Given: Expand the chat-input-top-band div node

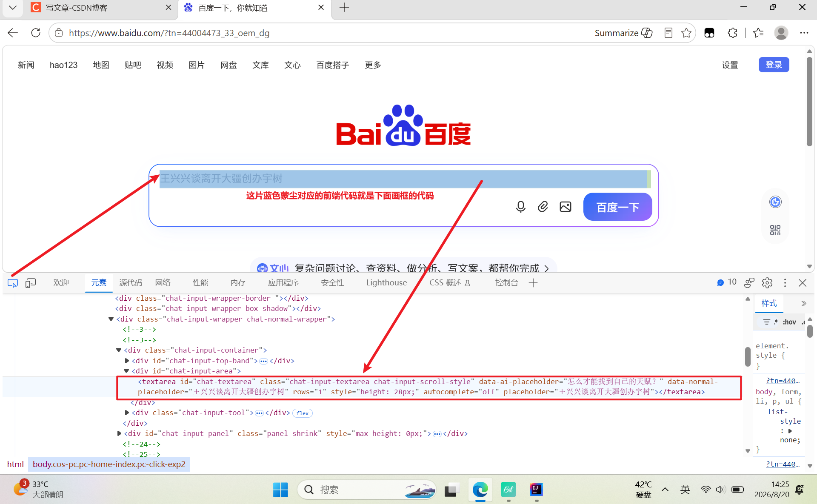Looking at the screenshot, I should click(127, 361).
